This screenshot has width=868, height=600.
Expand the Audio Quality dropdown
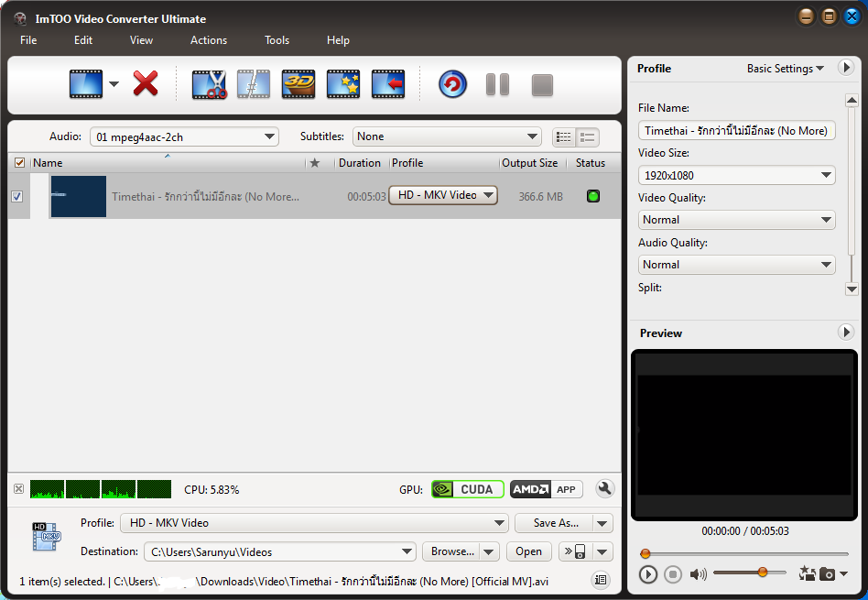736,265
